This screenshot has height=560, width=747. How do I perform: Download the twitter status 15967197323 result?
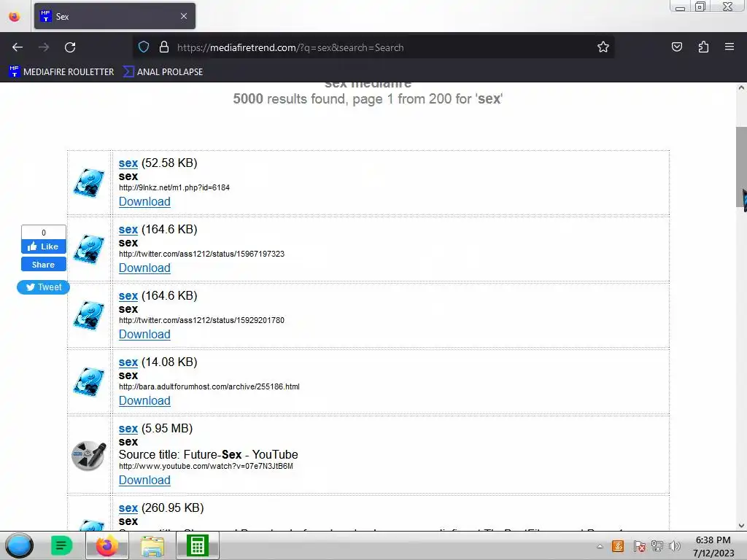click(144, 268)
